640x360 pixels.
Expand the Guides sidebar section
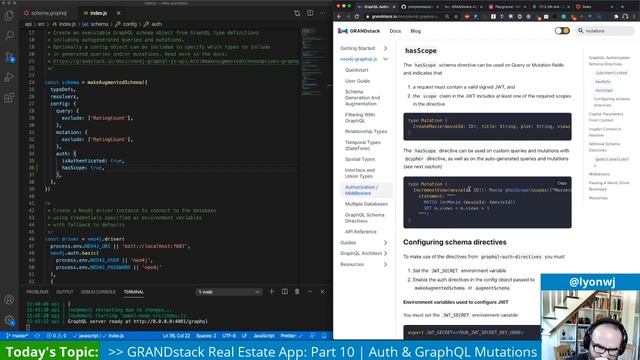point(385,242)
